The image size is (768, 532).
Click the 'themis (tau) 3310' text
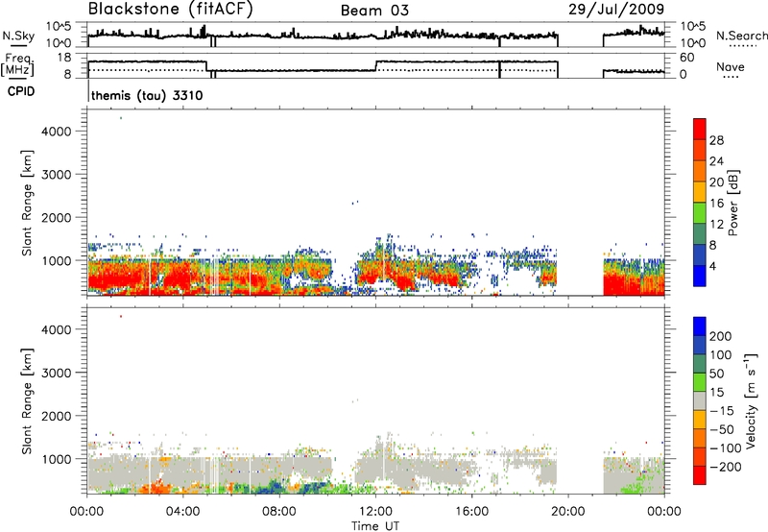click(x=147, y=95)
